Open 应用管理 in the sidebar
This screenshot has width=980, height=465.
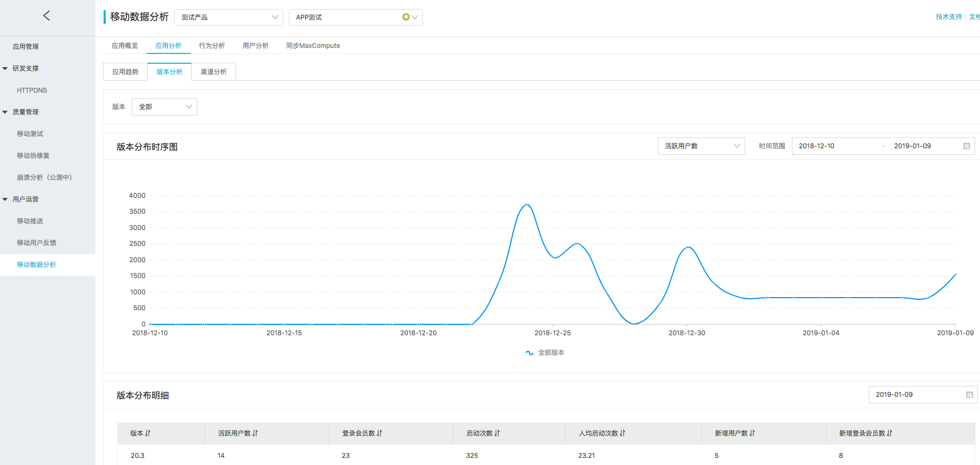point(26,47)
